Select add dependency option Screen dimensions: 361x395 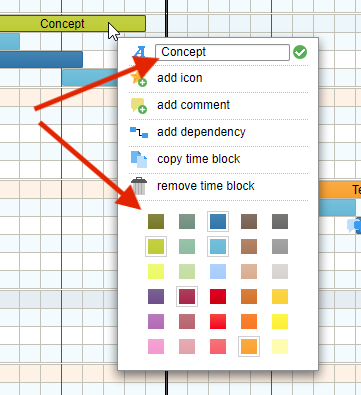pos(201,132)
